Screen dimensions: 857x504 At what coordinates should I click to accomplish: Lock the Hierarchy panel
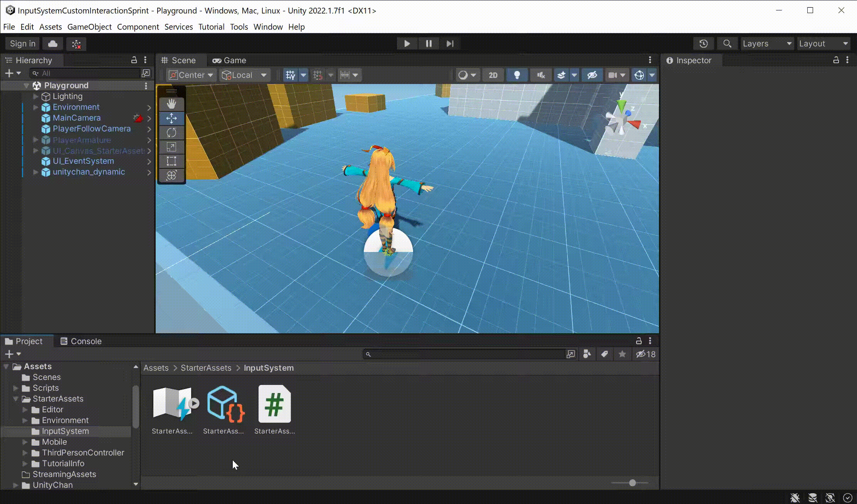click(134, 60)
